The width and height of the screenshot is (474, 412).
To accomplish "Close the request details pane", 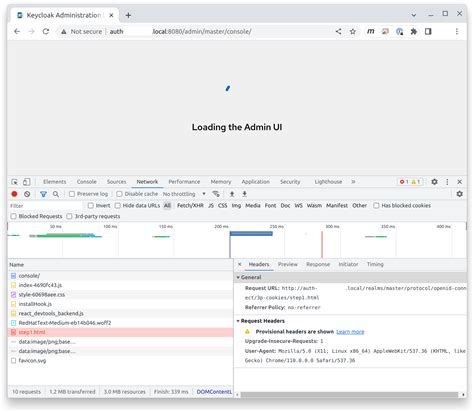I will (x=240, y=264).
